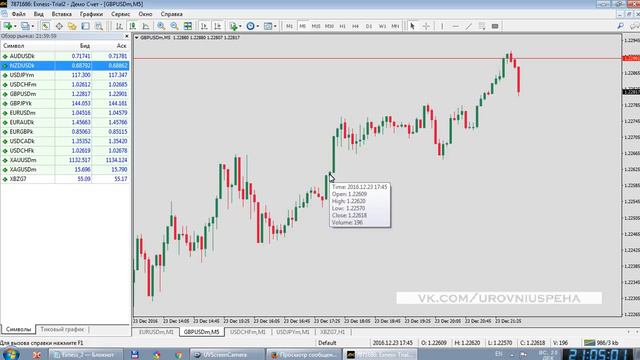Switch to W1 timeframe
Screen dimensions: 640x360
click(382, 26)
